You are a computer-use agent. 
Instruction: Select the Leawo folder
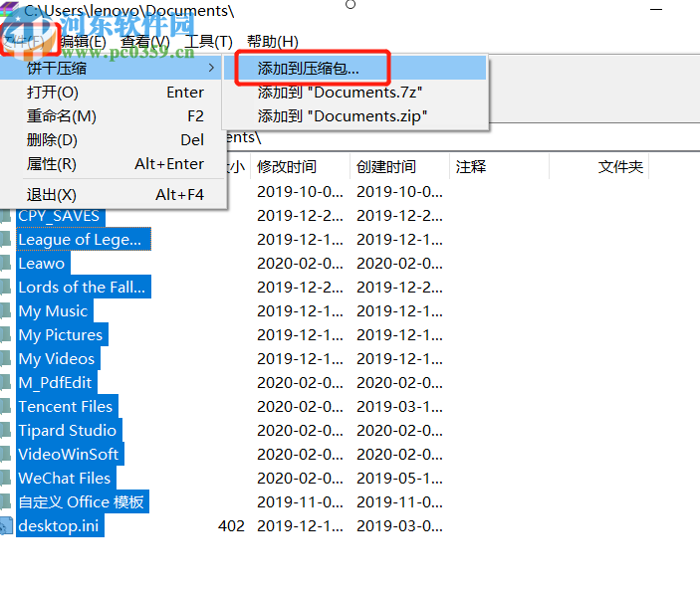click(43, 264)
